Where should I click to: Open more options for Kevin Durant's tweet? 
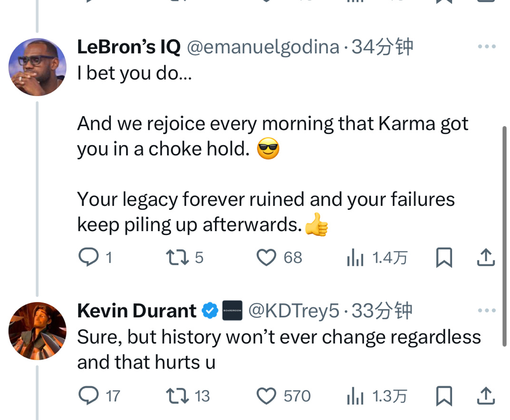coord(487,311)
